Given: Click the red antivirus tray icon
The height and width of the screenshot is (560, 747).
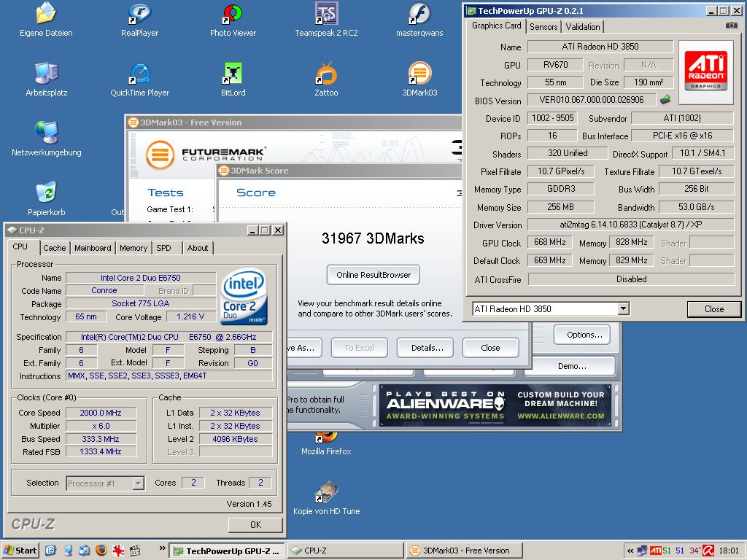Looking at the screenshot, I should [x=708, y=551].
